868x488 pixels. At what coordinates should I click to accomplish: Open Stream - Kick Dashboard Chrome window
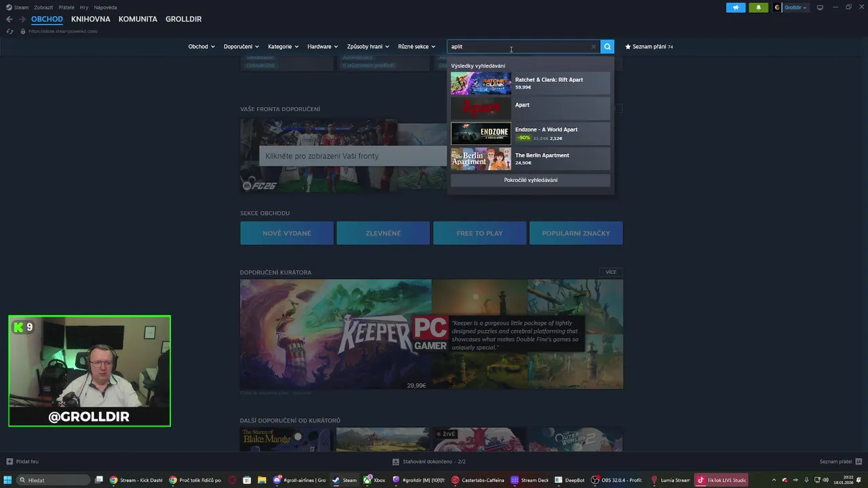click(x=136, y=480)
